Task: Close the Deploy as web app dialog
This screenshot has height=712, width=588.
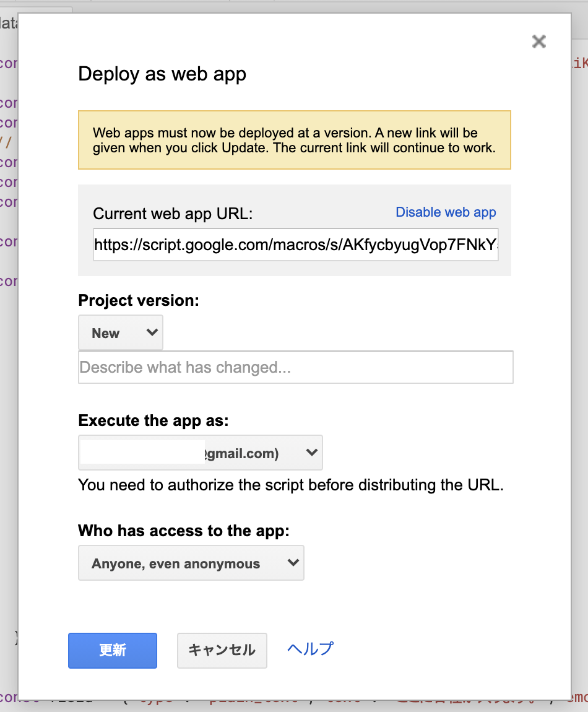Action: pyautogui.click(x=538, y=41)
